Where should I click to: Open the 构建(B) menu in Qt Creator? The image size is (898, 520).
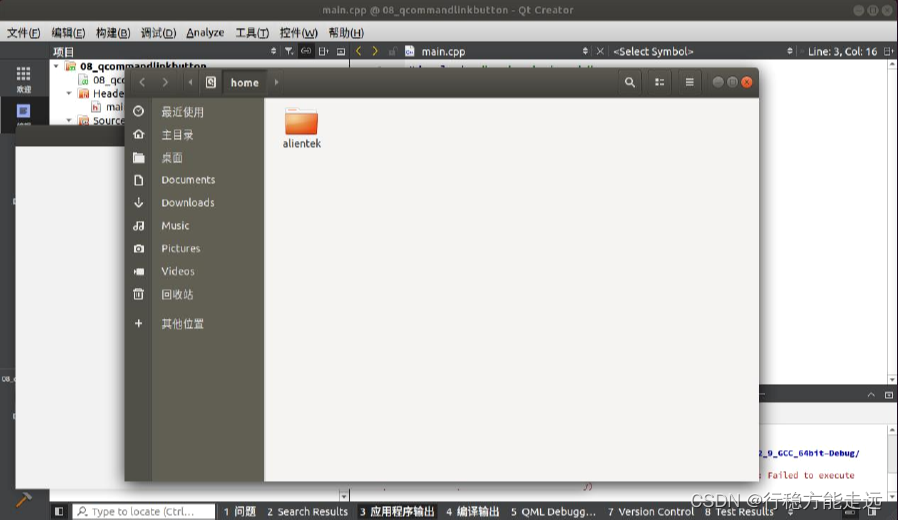[x=113, y=33]
